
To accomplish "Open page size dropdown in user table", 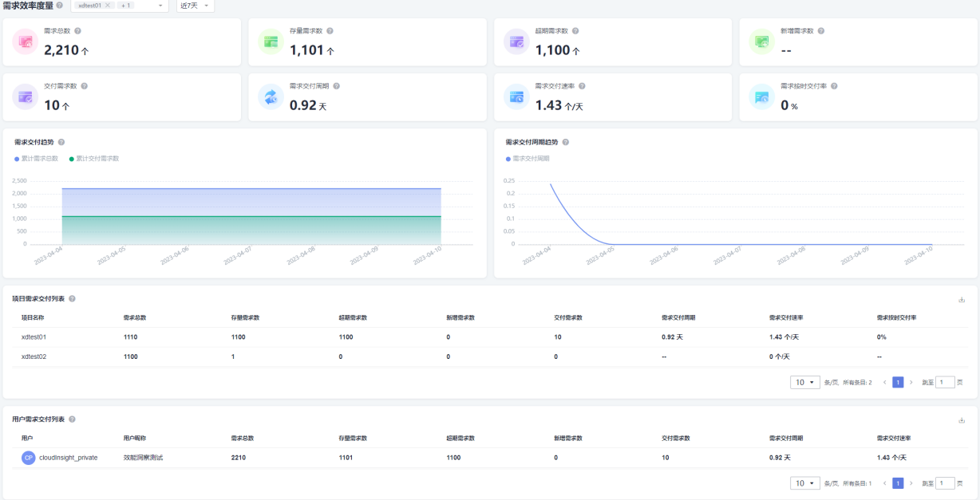I will click(805, 483).
